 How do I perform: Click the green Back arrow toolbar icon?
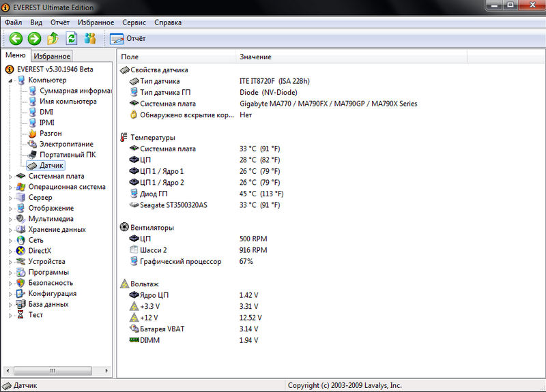[x=16, y=39]
